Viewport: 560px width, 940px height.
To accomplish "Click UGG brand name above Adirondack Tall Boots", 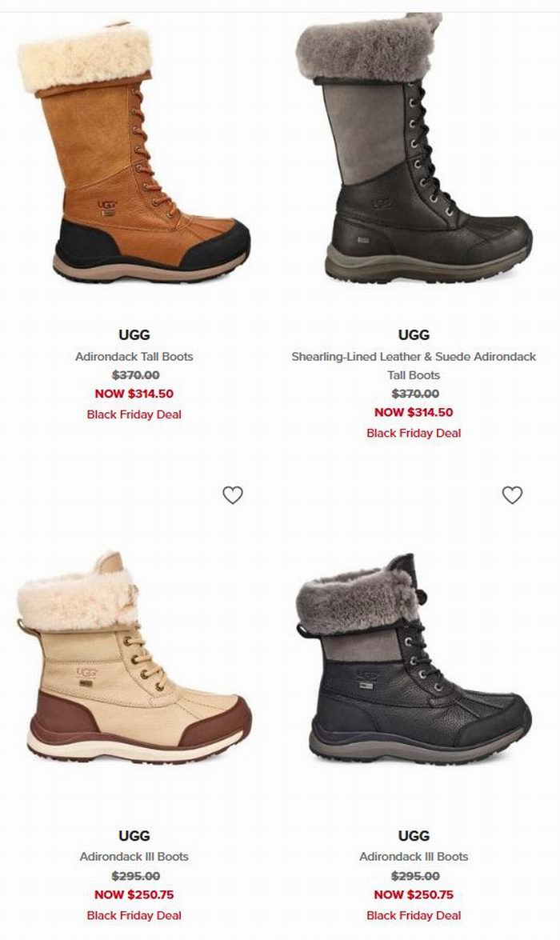I will (134, 335).
